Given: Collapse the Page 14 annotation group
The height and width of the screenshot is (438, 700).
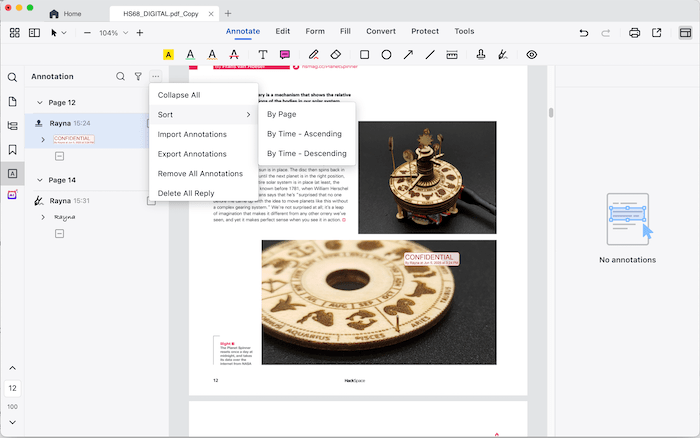Looking at the screenshot, I should click(39, 180).
